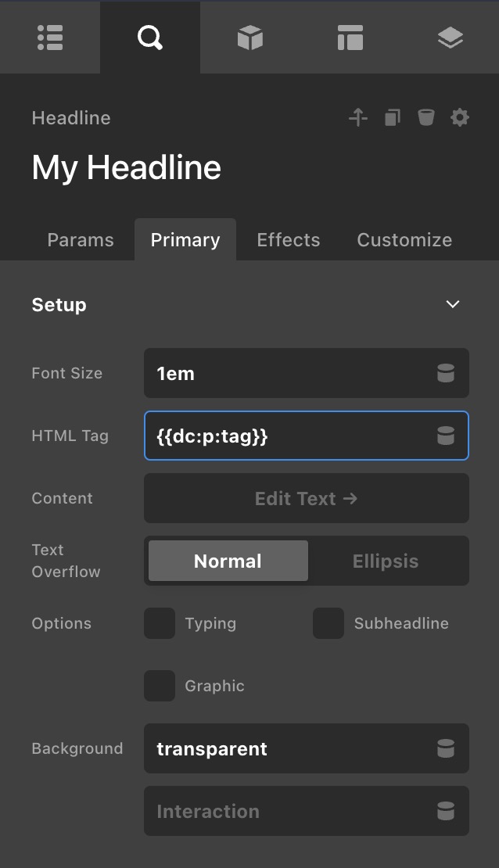This screenshot has height=868, width=499.
Task: Switch to the Customize tab
Action: tap(404, 240)
